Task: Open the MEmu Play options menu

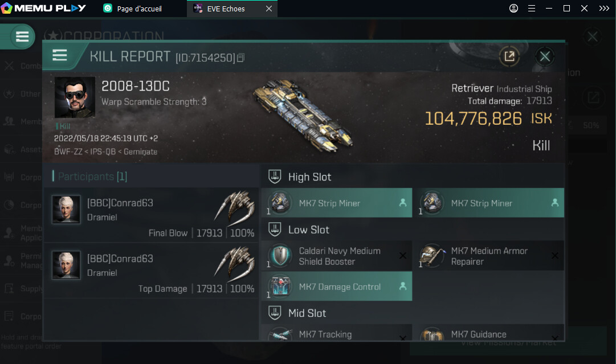Action: (x=531, y=9)
